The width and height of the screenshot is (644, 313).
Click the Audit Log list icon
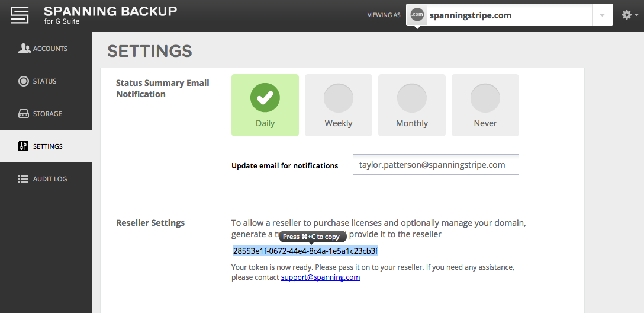tap(24, 179)
